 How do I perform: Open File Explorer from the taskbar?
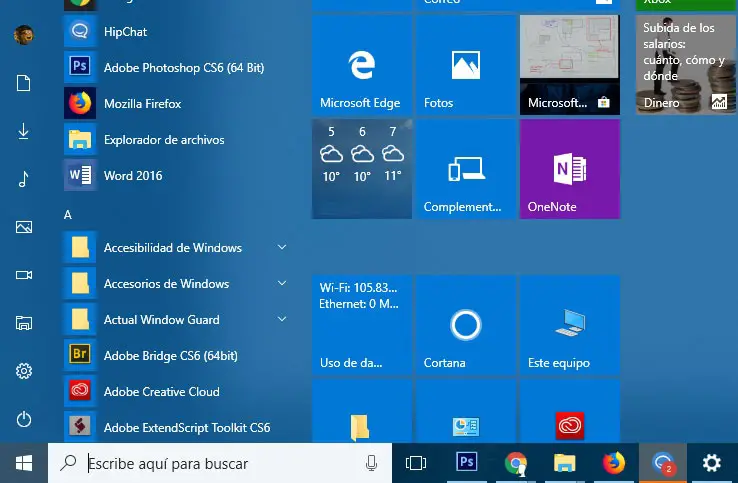tap(564, 463)
